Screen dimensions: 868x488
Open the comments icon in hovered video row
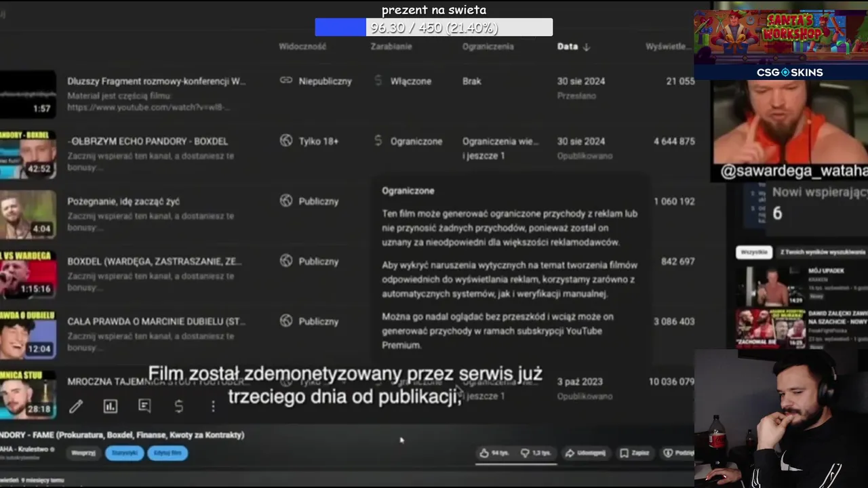click(144, 406)
